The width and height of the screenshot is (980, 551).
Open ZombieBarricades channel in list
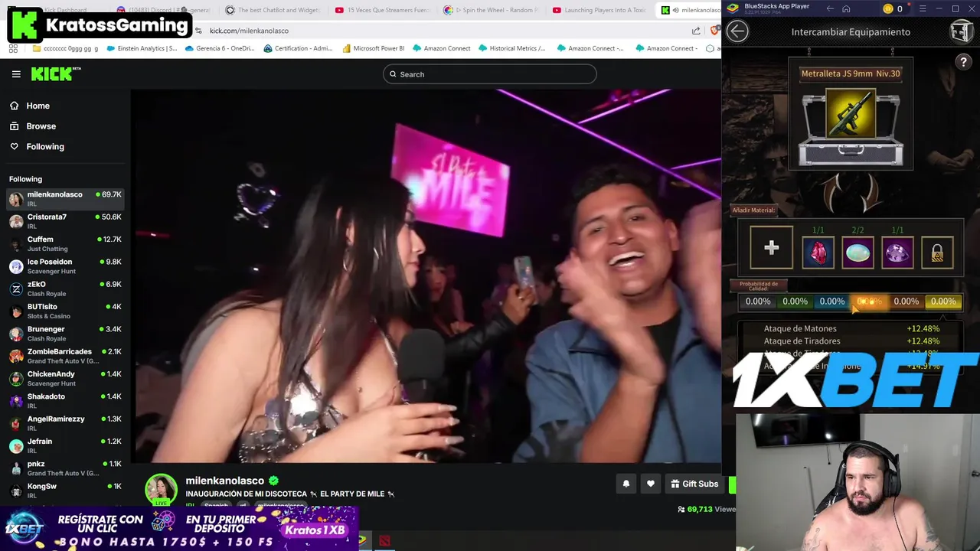point(65,356)
